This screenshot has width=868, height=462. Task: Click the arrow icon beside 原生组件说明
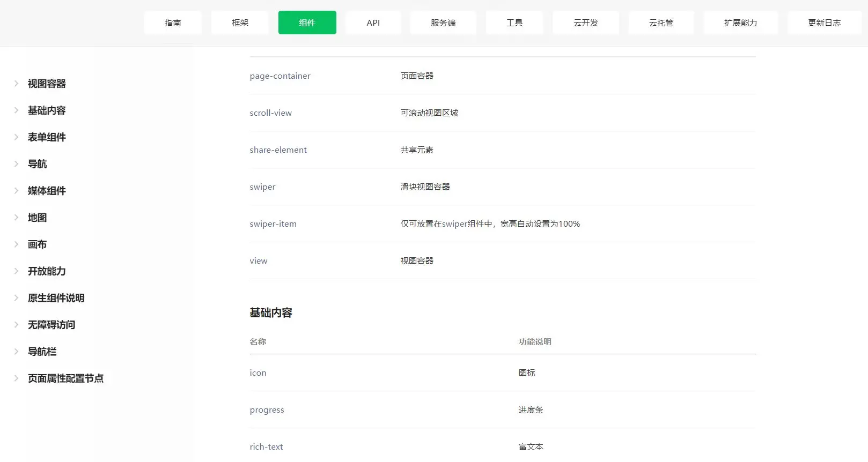16,298
